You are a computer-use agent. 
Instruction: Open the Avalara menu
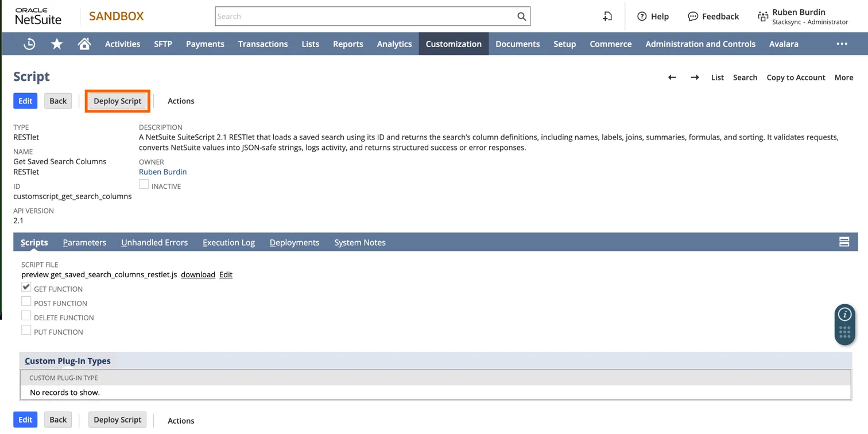pyautogui.click(x=784, y=44)
